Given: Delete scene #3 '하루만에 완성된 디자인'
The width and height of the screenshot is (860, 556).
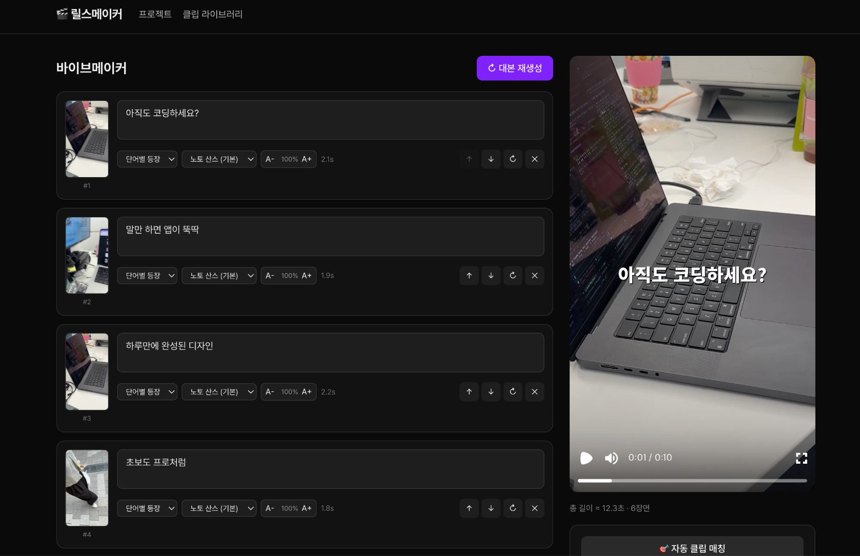Looking at the screenshot, I should (535, 392).
